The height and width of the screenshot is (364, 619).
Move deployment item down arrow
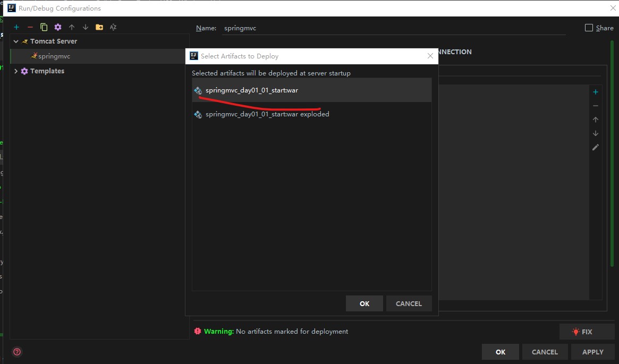click(595, 133)
